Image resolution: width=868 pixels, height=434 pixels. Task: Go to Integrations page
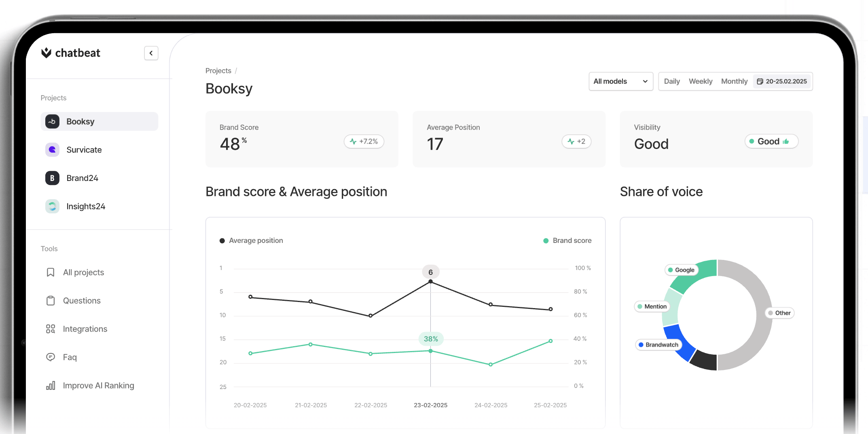[85, 329]
